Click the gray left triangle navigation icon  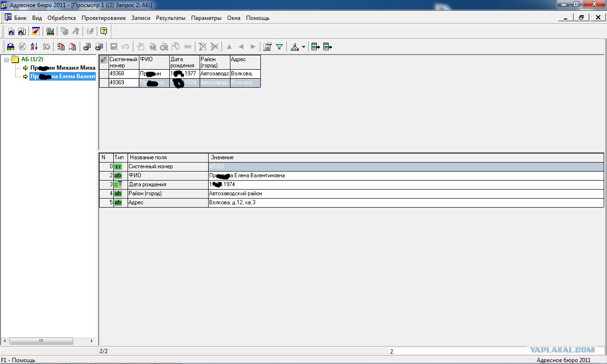241,46
